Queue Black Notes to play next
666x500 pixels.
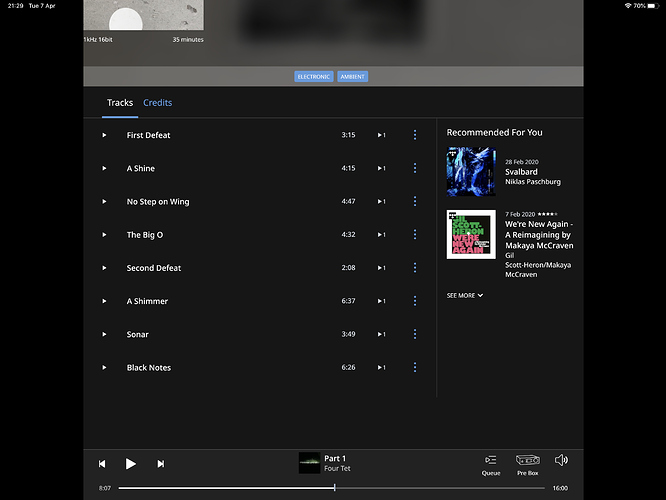(381, 367)
